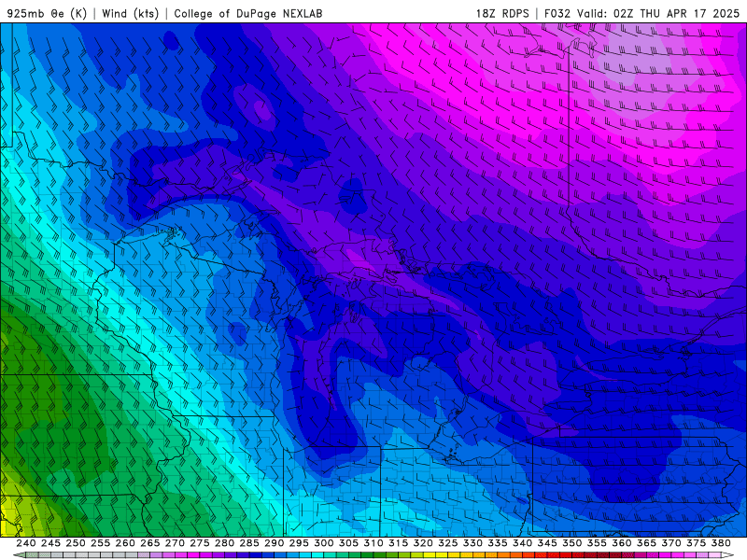
Task: Click the 285 value on the color scale
Action: 249,543
